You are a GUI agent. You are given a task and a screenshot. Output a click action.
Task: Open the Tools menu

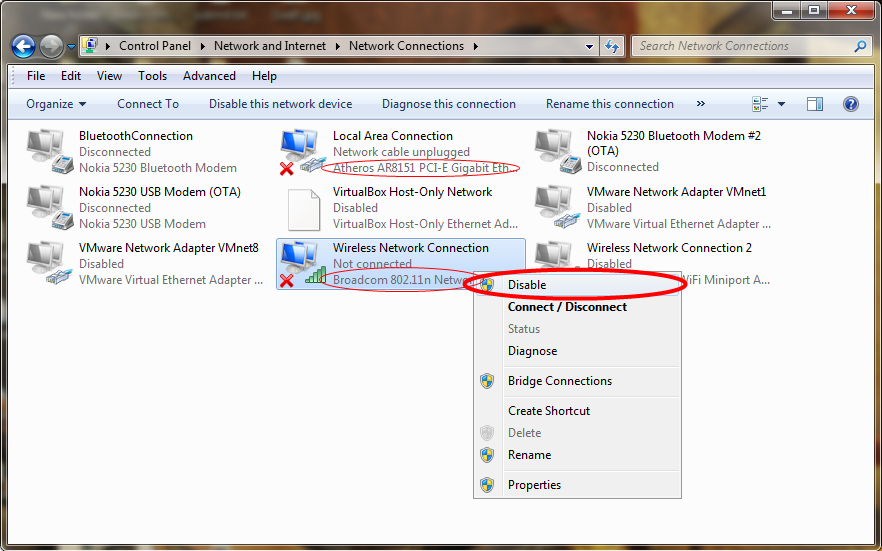[x=152, y=76]
